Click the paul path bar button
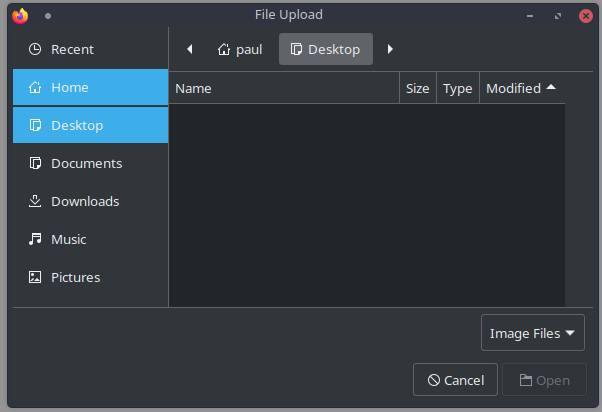The height and width of the screenshot is (412, 602). [240, 49]
